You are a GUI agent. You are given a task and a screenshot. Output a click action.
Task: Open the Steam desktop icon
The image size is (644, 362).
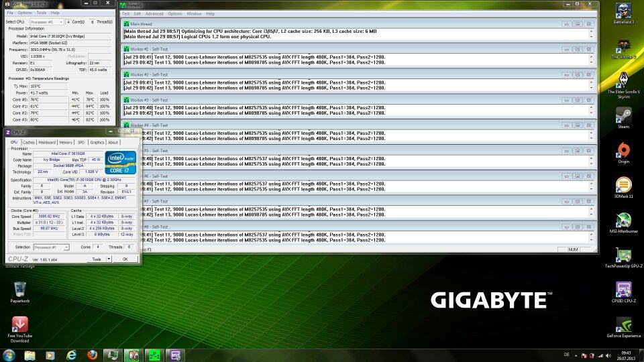(623, 118)
